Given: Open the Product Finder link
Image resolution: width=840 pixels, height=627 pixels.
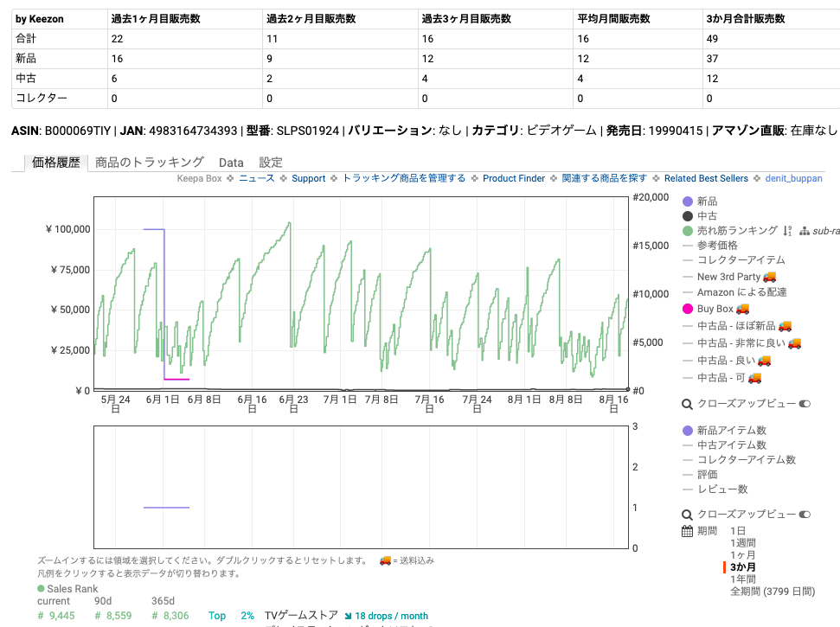Looking at the screenshot, I should [514, 178].
